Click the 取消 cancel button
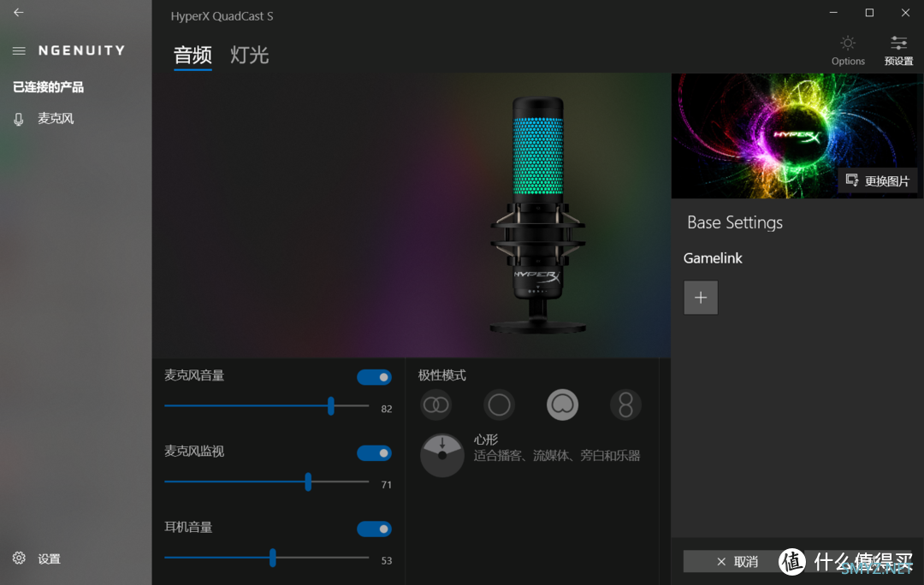 [x=737, y=561]
